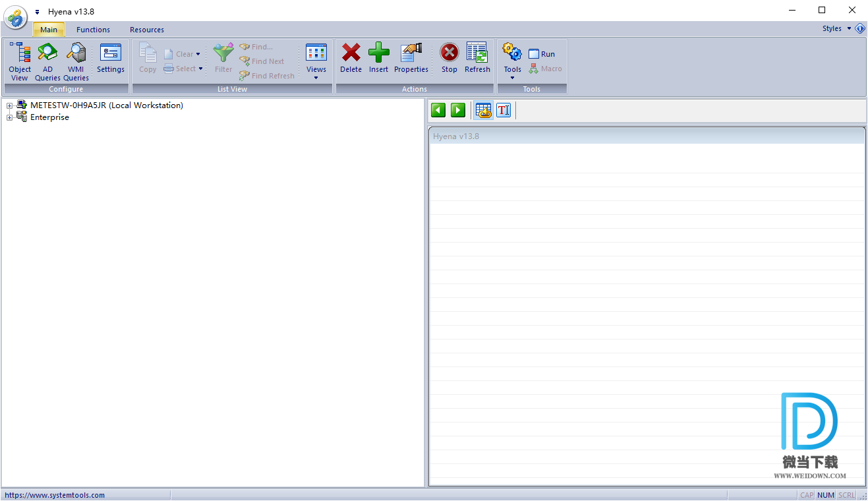Open the Select dropdown

[x=183, y=69]
